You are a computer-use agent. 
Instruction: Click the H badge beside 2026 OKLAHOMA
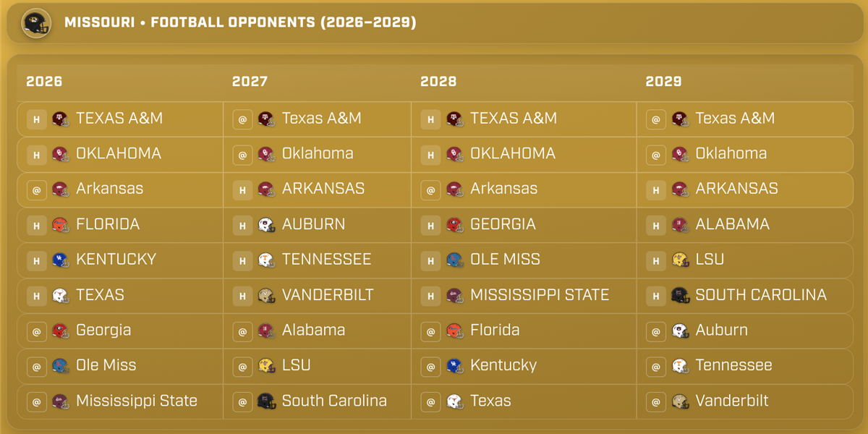37,155
